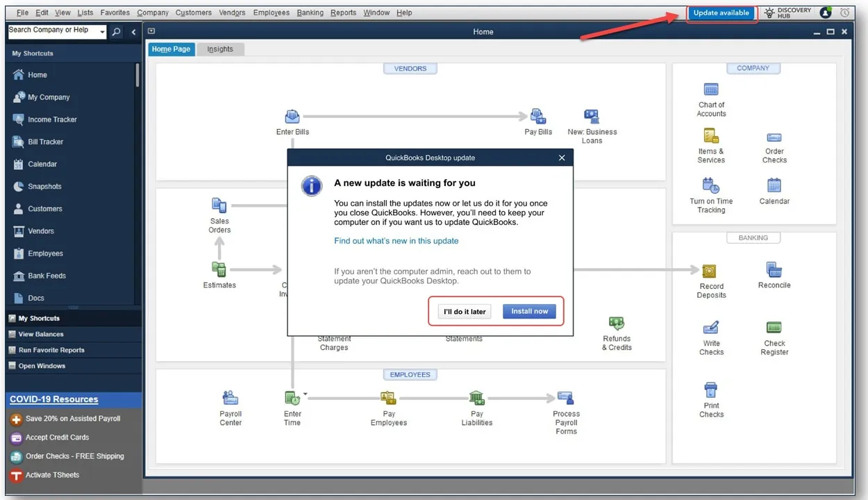The width and height of the screenshot is (868, 500).
Task: Click "Find out what's new" link
Action: [396, 241]
